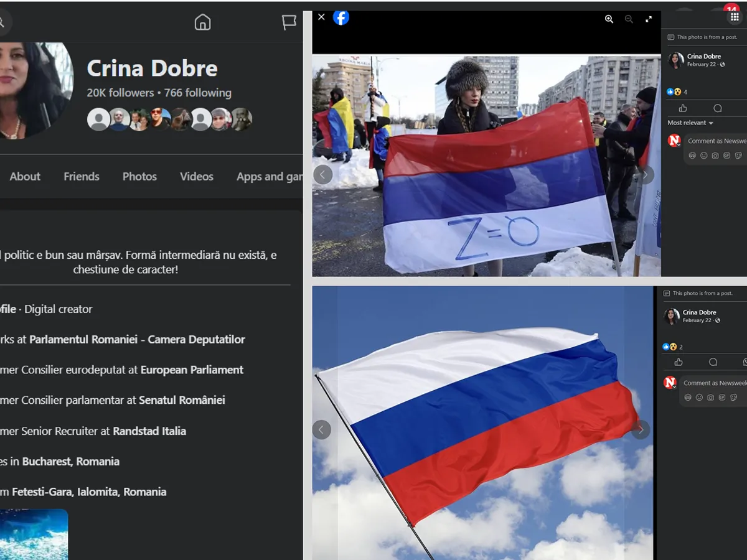Open the Pages flag icon in top bar
747x560 pixels.
[x=289, y=22]
